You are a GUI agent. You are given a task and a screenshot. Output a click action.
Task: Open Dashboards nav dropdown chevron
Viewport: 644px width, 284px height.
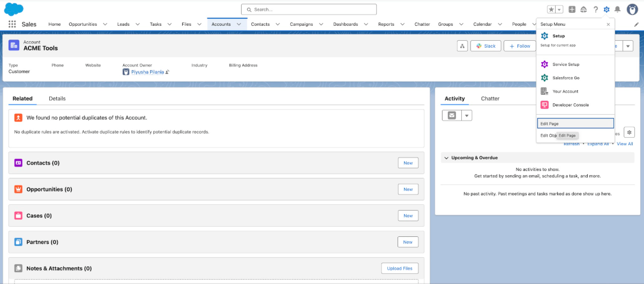366,24
